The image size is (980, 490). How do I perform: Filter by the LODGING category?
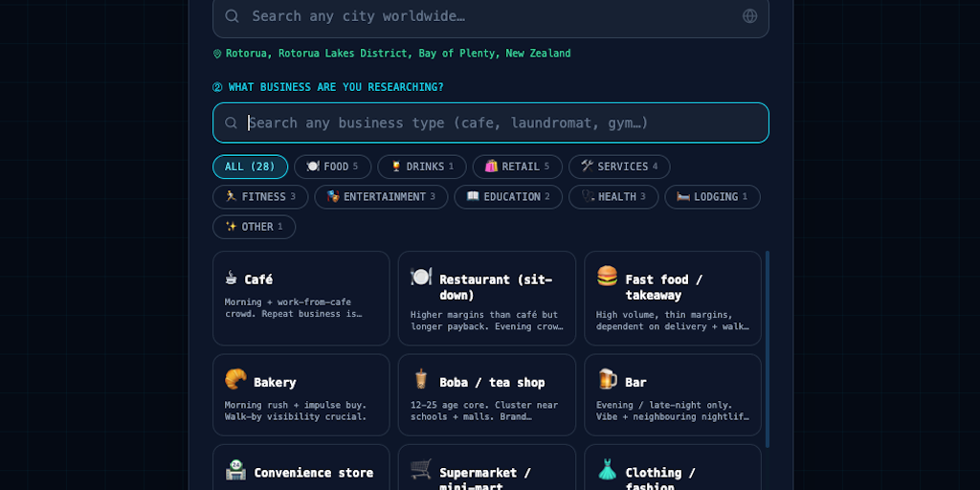point(712,197)
